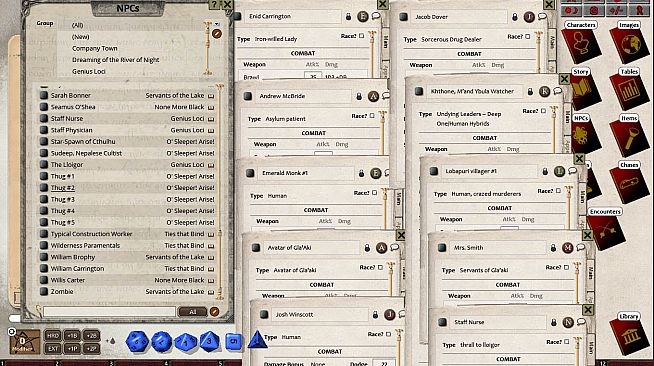Viewport: 654px width, 366px height.
Task: Tick the Race? checkbox on Avatar of Gla'Aki
Action: (380, 267)
